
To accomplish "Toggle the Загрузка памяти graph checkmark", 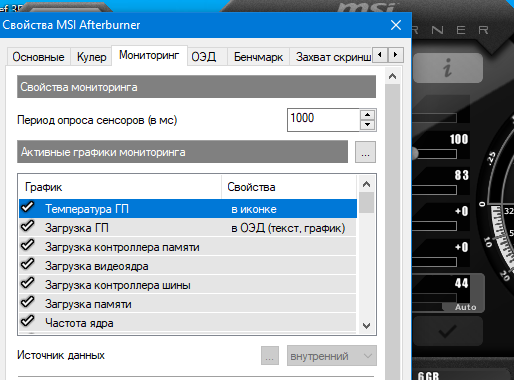I will 28,302.
